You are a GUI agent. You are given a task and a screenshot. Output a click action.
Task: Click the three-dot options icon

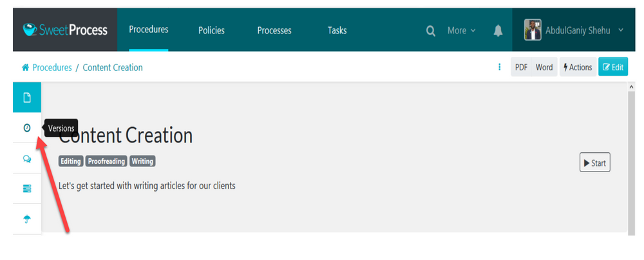pyautogui.click(x=500, y=67)
